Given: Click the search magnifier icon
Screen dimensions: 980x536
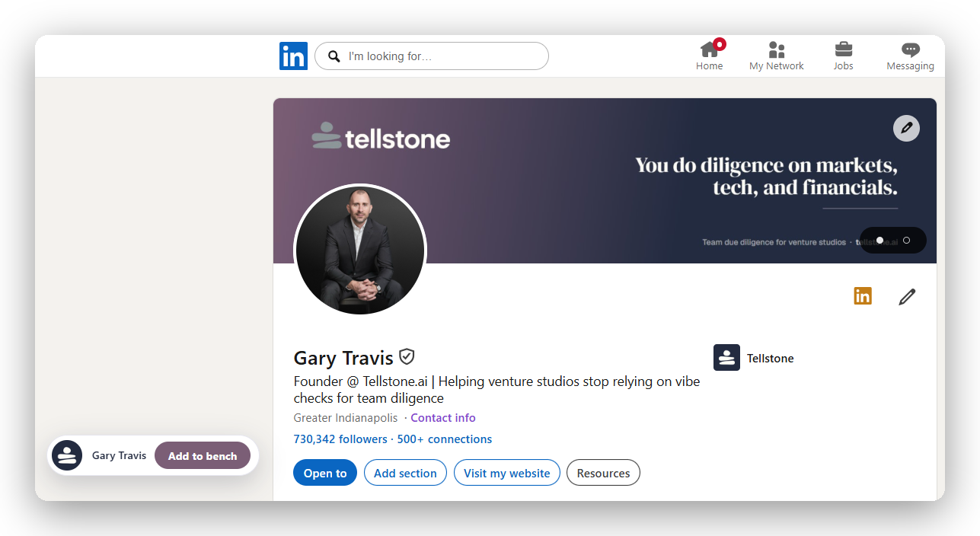Looking at the screenshot, I should point(334,56).
